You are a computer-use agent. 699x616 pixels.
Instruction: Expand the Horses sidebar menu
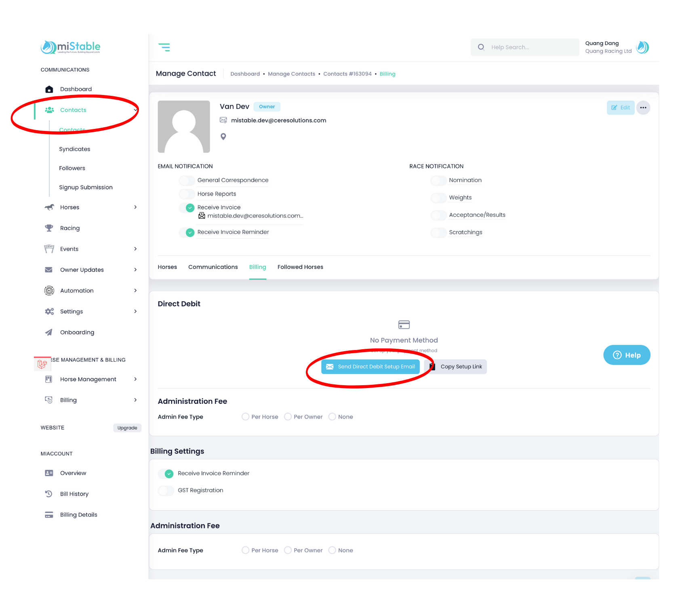135,207
